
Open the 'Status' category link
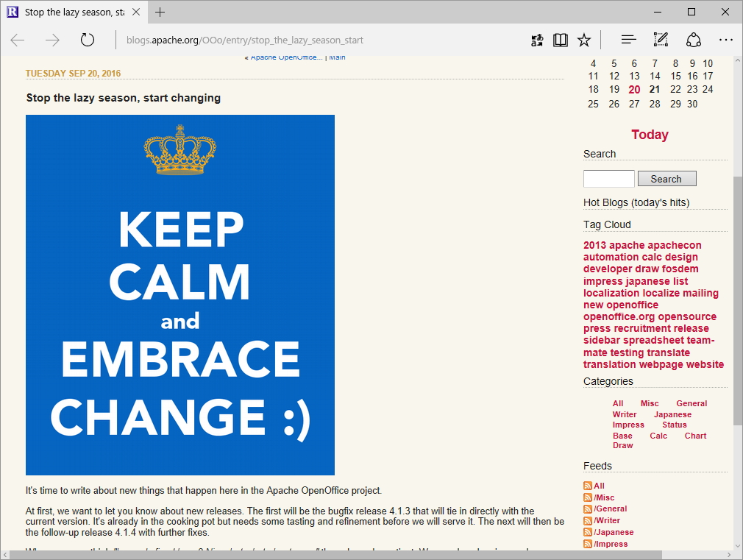point(675,425)
